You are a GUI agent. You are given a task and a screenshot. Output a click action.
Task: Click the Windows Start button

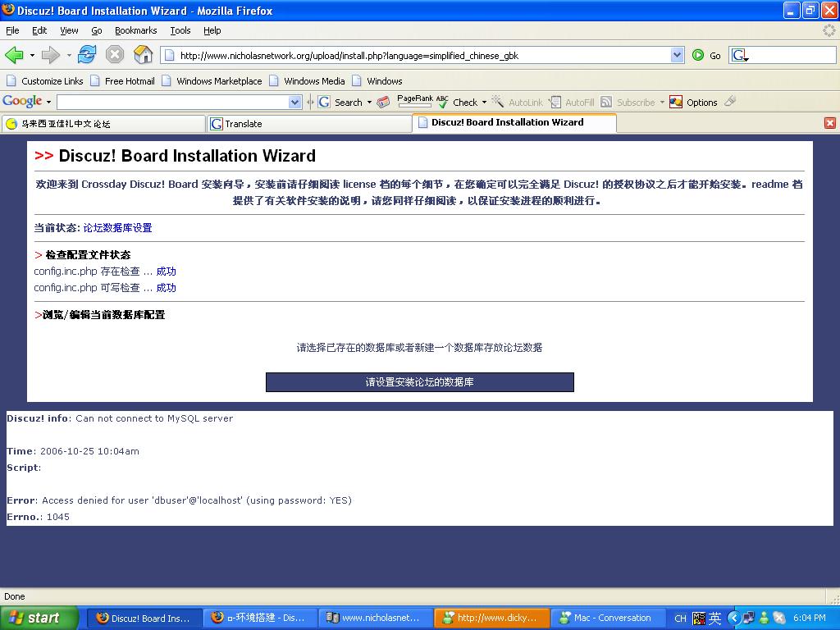(x=39, y=618)
